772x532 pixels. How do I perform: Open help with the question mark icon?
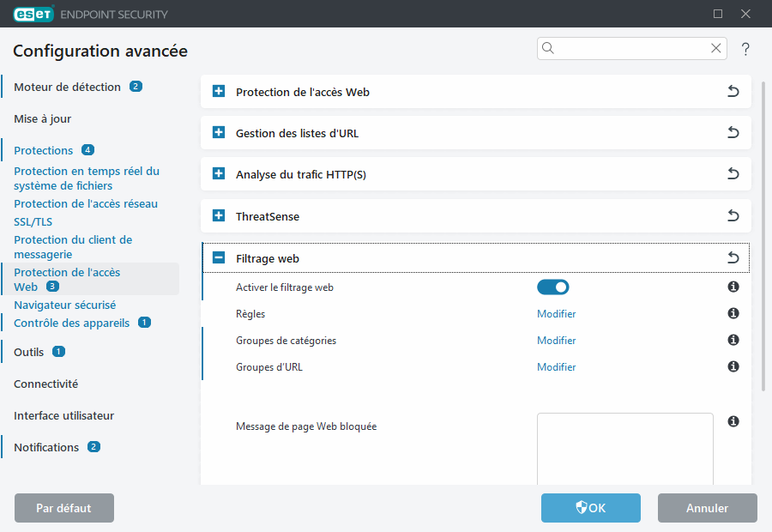(745, 49)
